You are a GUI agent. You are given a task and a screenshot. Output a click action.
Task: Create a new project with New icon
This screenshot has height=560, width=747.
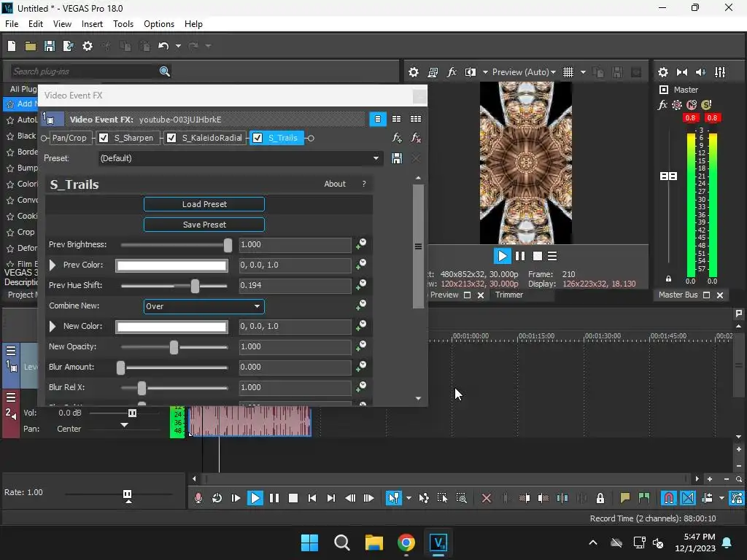(x=12, y=46)
